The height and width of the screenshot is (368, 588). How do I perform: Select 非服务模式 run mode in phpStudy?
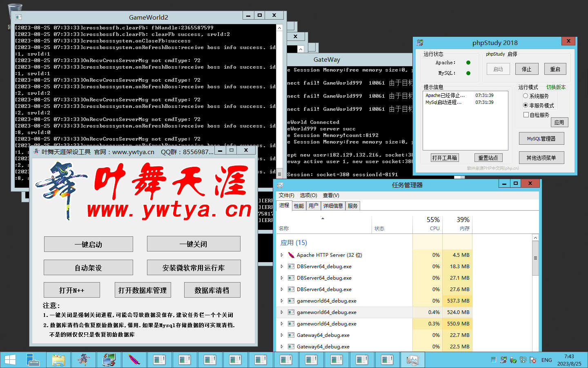tap(526, 105)
